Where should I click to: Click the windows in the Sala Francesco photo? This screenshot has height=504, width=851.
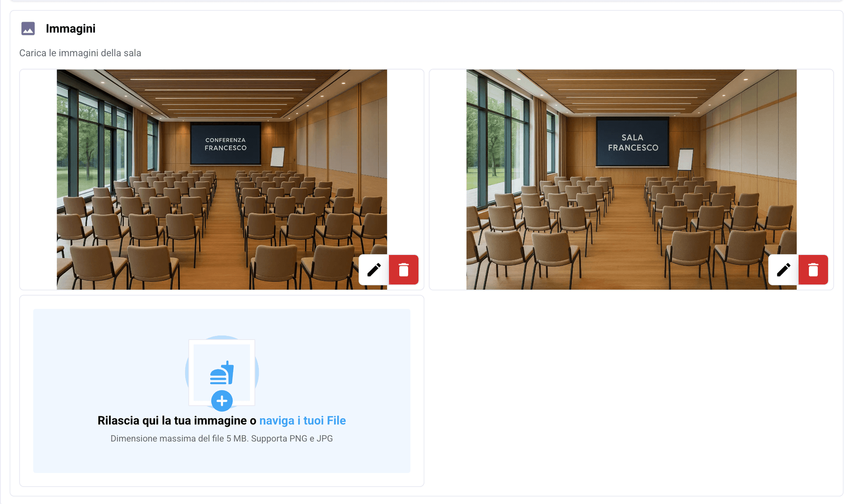pyautogui.click(x=496, y=142)
